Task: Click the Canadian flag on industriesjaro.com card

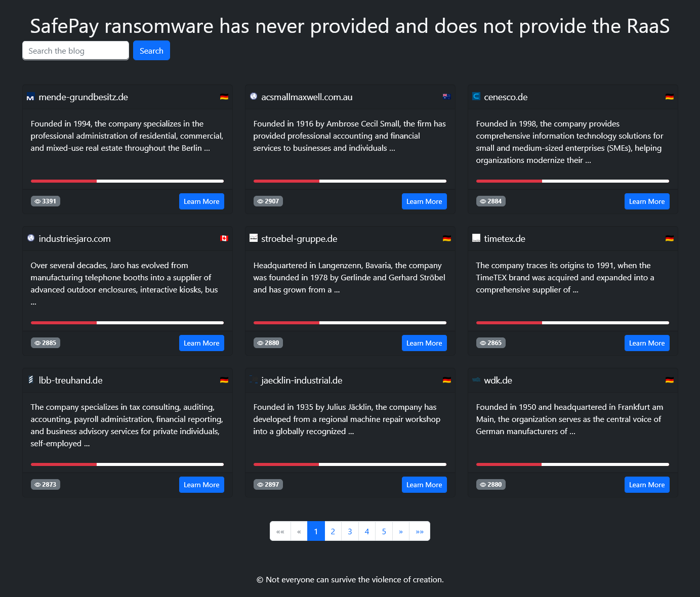Action: pos(224,238)
